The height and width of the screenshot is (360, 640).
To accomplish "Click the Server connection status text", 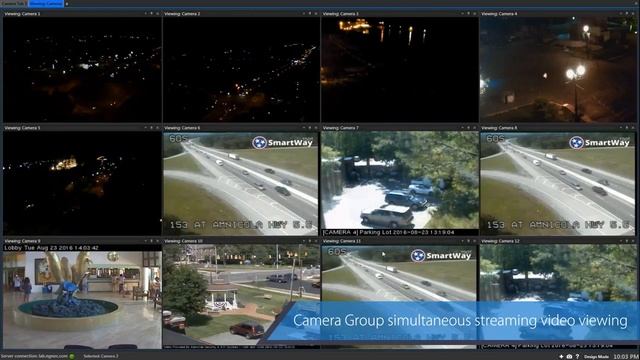I will pos(34,356).
